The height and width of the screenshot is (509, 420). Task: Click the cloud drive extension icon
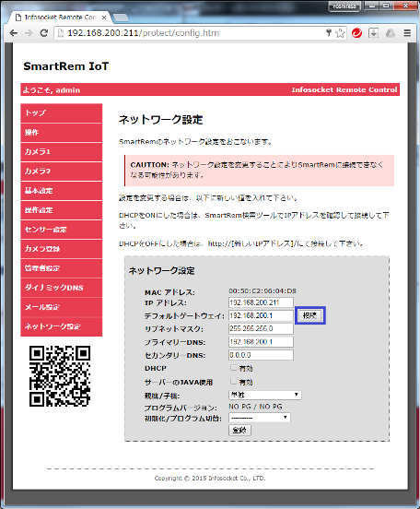click(391, 33)
